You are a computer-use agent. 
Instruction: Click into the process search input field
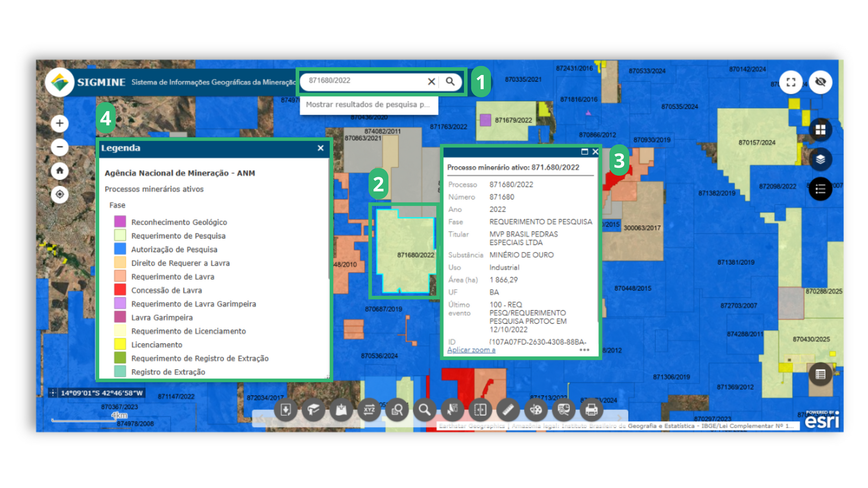365,81
